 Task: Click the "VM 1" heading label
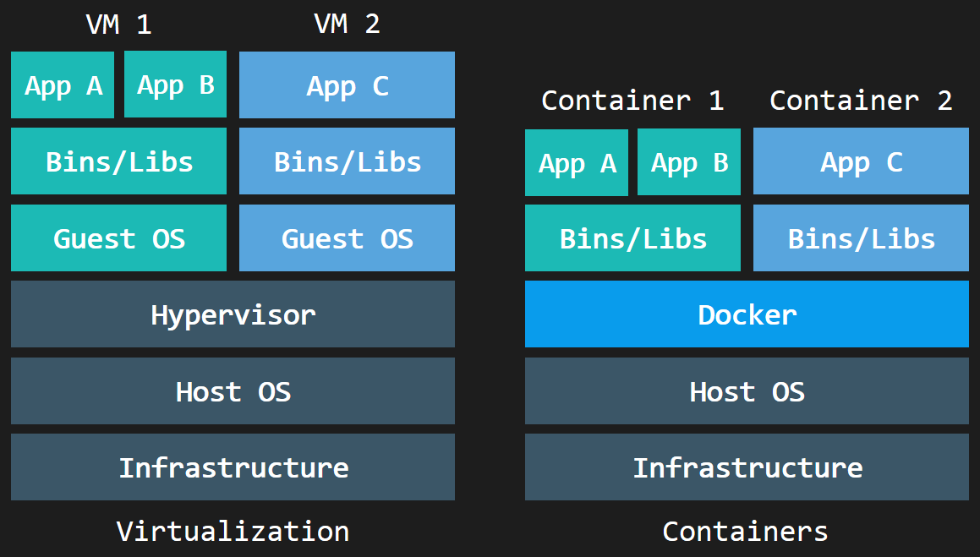[118, 25]
